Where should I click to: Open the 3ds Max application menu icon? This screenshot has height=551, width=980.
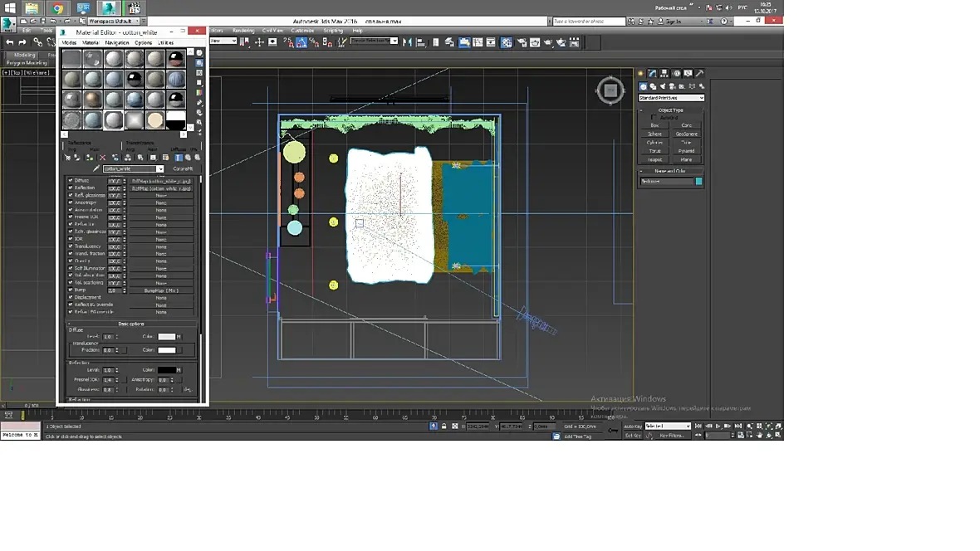(x=8, y=24)
